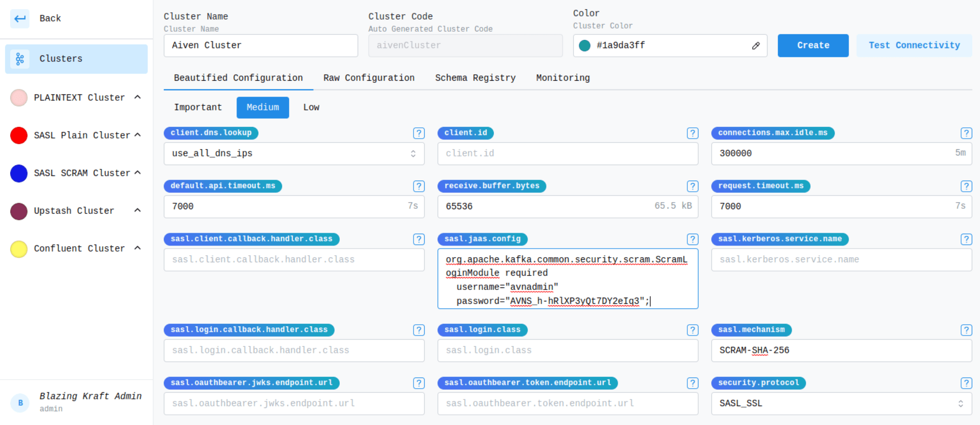This screenshot has width=980, height=425.
Task: Open the Clusters sidebar section
Action: (76, 59)
